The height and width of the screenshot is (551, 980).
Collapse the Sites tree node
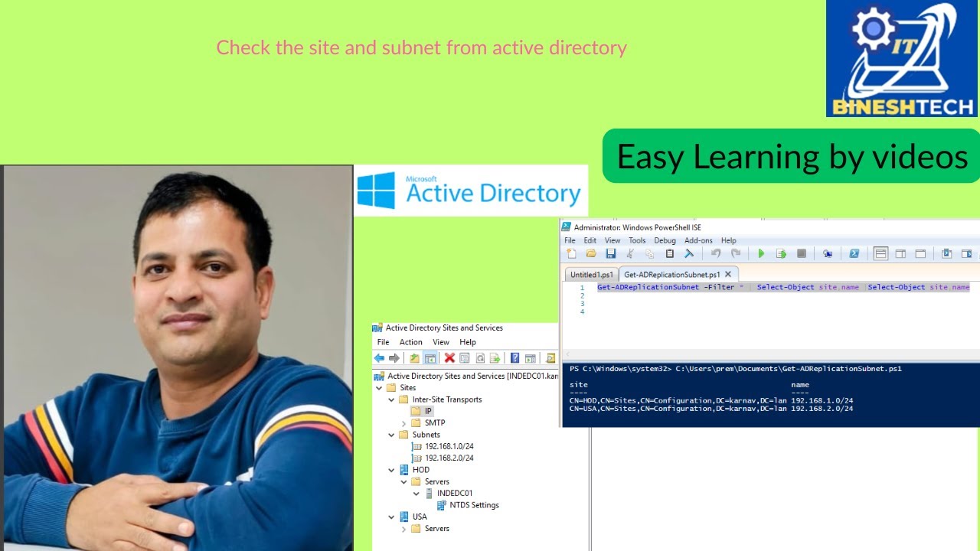point(379,388)
